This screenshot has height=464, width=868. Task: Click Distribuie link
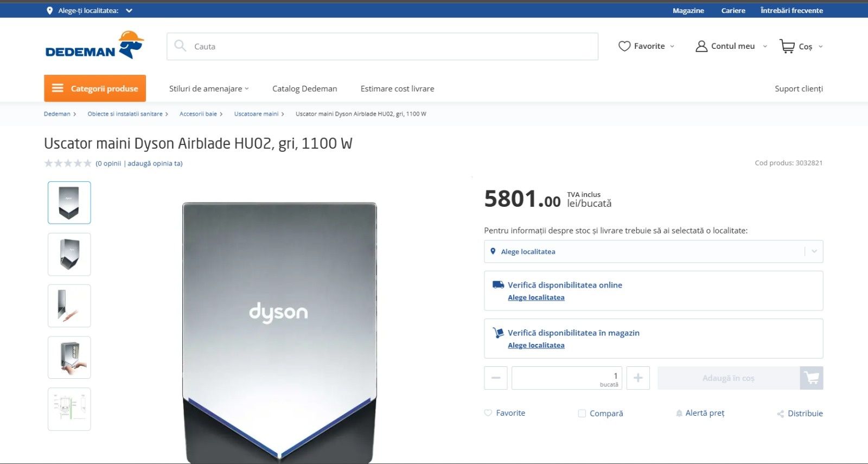805,414
